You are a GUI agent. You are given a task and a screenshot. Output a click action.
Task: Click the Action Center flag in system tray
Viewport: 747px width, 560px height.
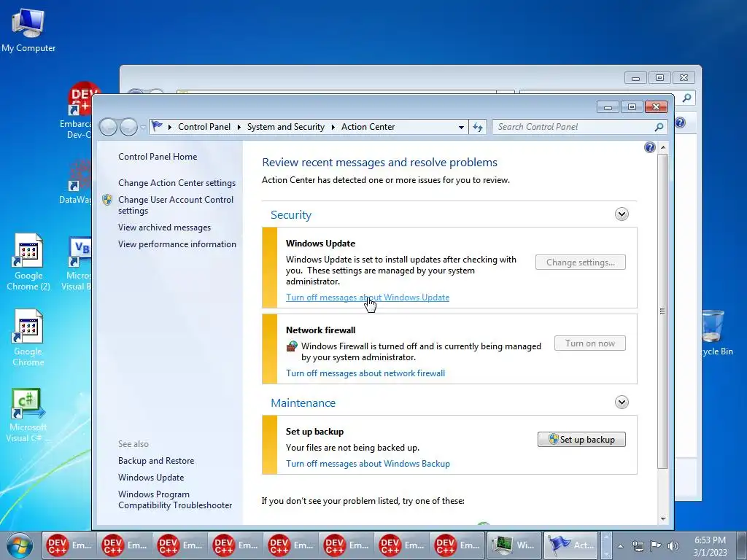656,545
